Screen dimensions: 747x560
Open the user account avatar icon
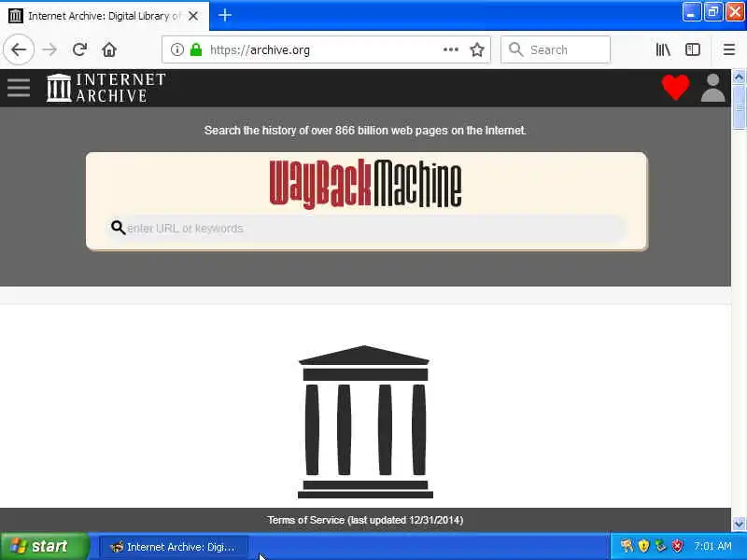(x=712, y=88)
